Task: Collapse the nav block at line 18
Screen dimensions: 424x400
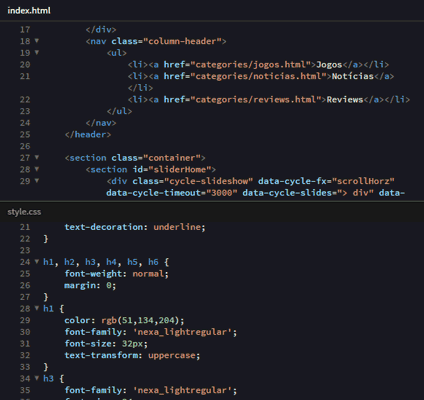Action: 37,41
